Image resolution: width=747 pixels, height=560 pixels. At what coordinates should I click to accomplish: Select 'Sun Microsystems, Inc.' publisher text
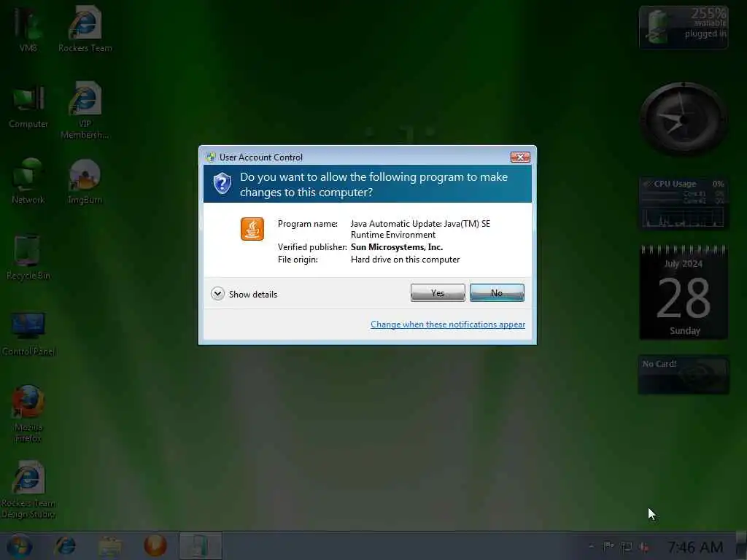point(397,247)
